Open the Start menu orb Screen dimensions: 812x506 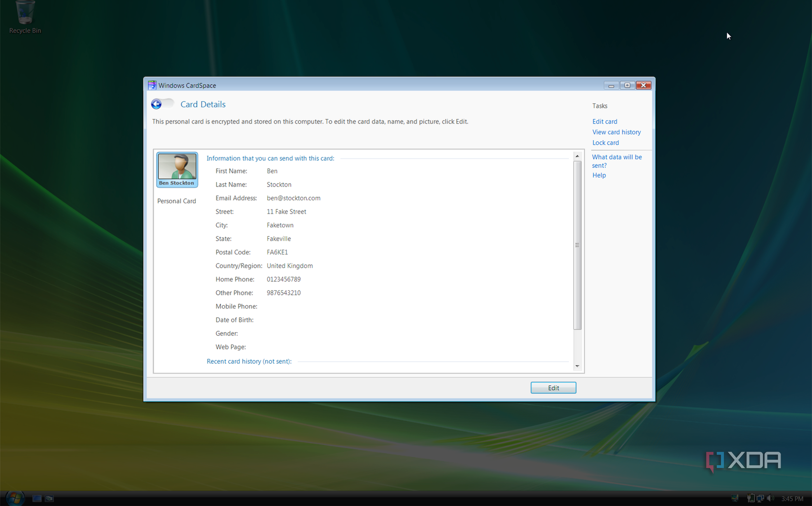click(x=15, y=498)
